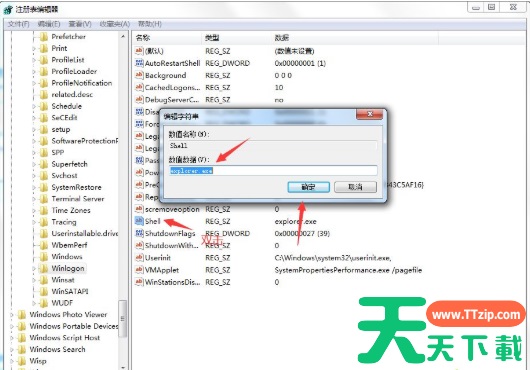The image size is (530, 370).
Task: Open the Favorites (收藏夹) menu
Action: point(115,24)
